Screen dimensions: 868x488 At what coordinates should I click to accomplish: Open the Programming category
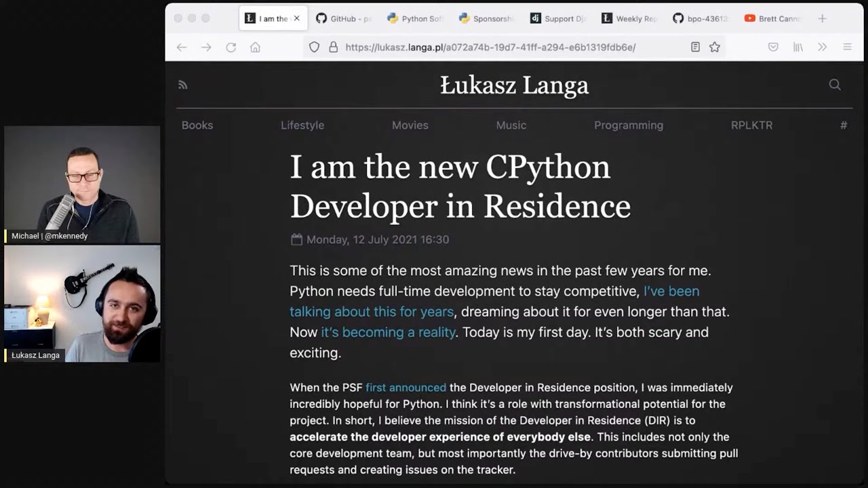coord(628,125)
